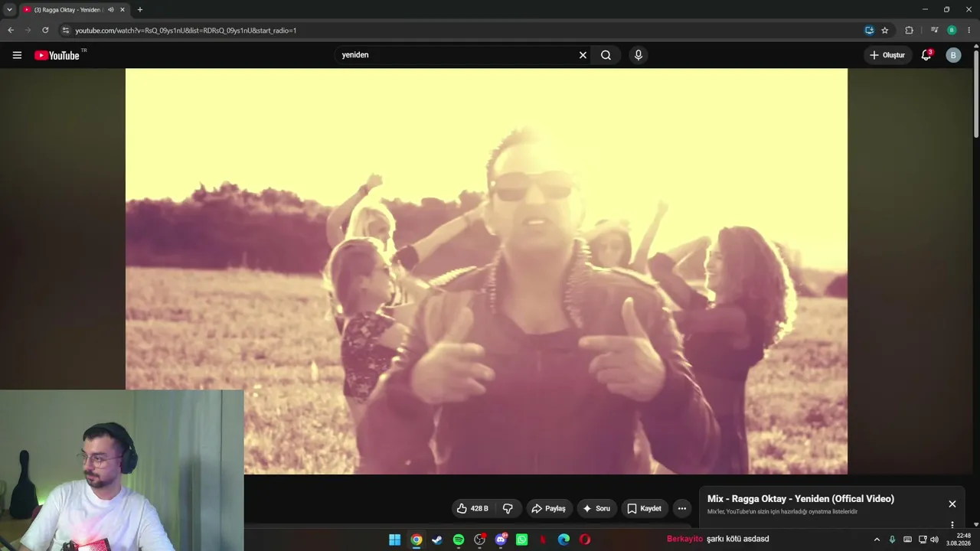Open Steam from the taskbar
This screenshot has height=551, width=980.
[x=437, y=540]
